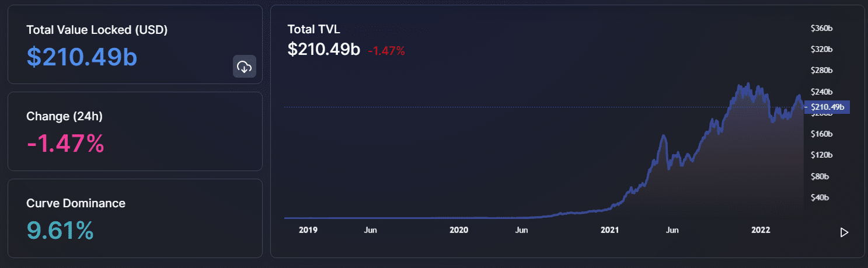Click the Total TVL chart heading

(x=313, y=29)
